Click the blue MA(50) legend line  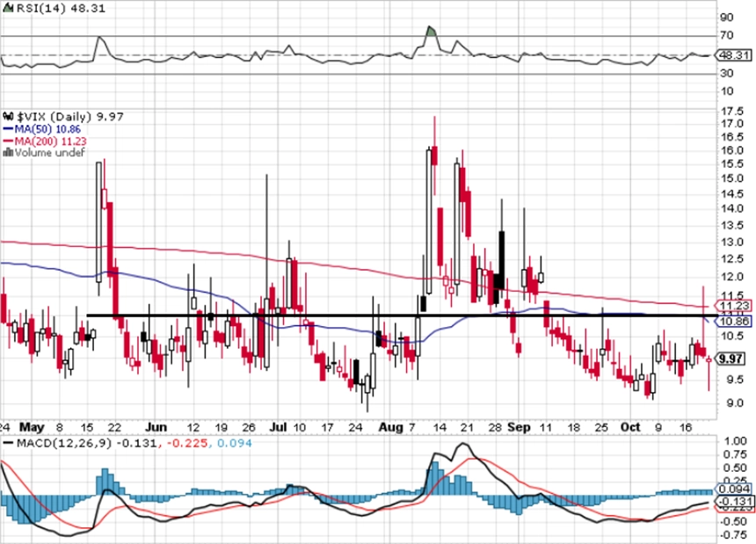pyautogui.click(x=8, y=129)
